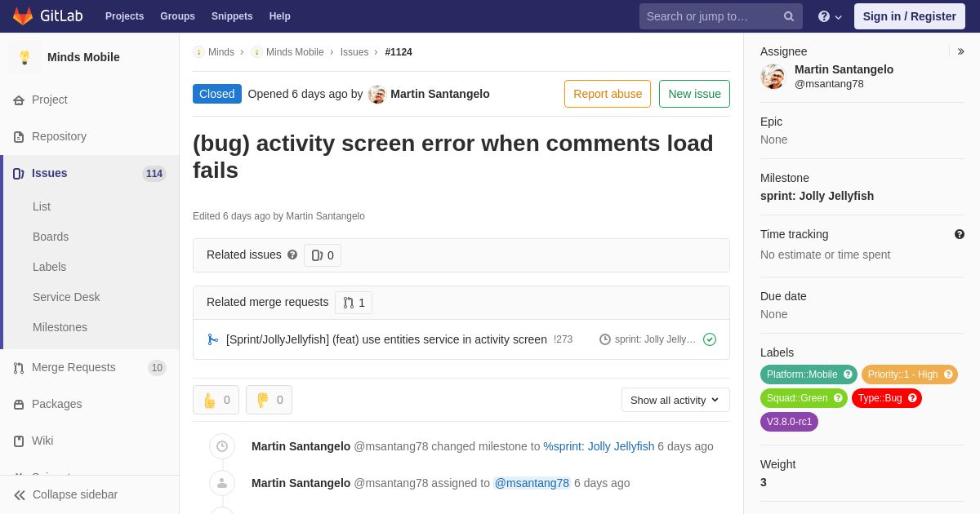
Task: Click the Report abuse button
Action: click(608, 94)
